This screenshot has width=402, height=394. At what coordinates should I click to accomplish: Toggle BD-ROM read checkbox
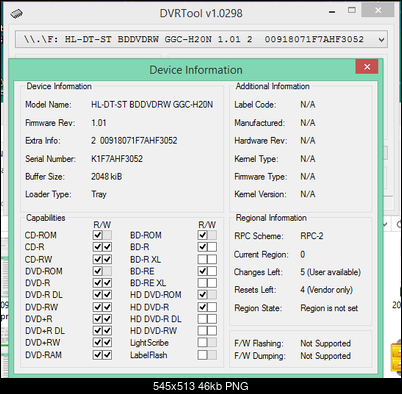coord(202,235)
